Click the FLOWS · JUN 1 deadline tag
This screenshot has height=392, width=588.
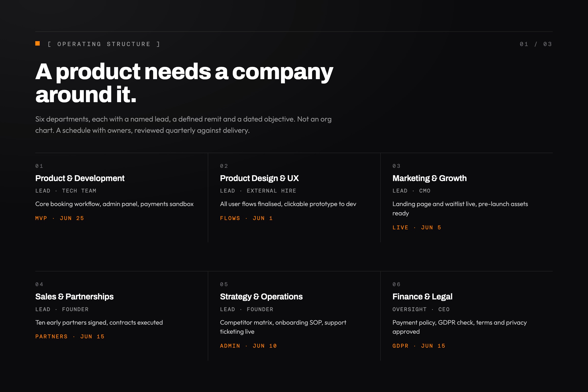click(246, 218)
